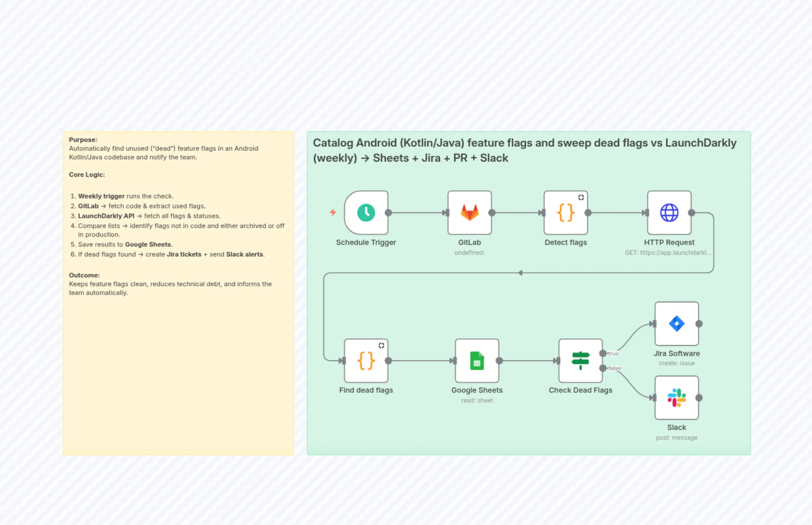Toggle the false output branch on Check Dead Flags

[x=603, y=368]
